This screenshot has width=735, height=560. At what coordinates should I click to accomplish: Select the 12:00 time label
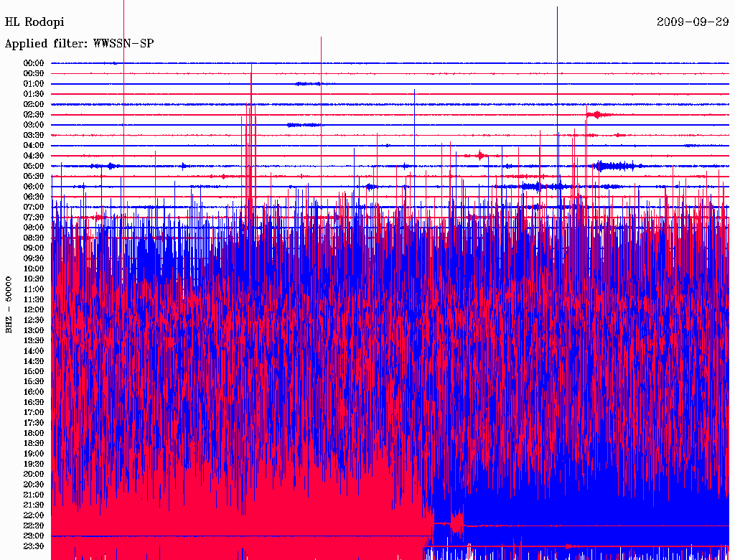point(34,309)
